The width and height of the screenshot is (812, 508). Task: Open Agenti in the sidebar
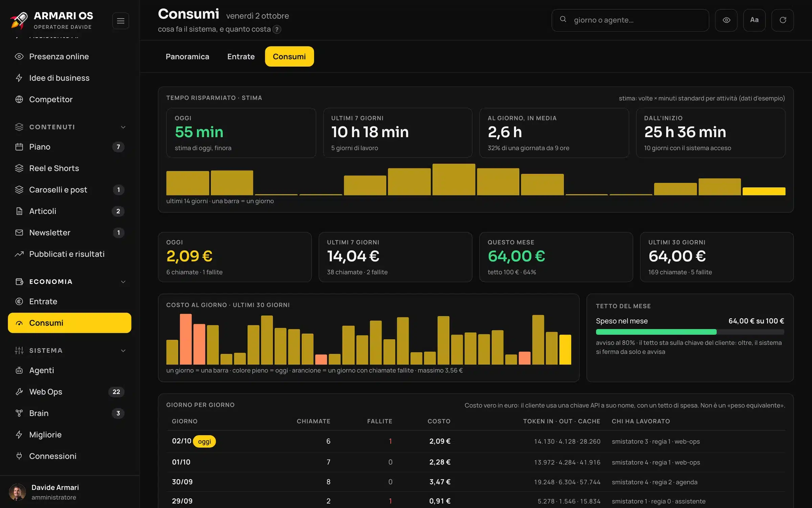[x=69, y=370]
